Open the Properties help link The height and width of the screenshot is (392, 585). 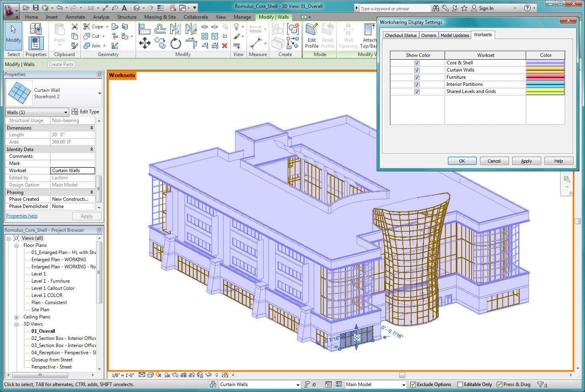click(x=21, y=216)
